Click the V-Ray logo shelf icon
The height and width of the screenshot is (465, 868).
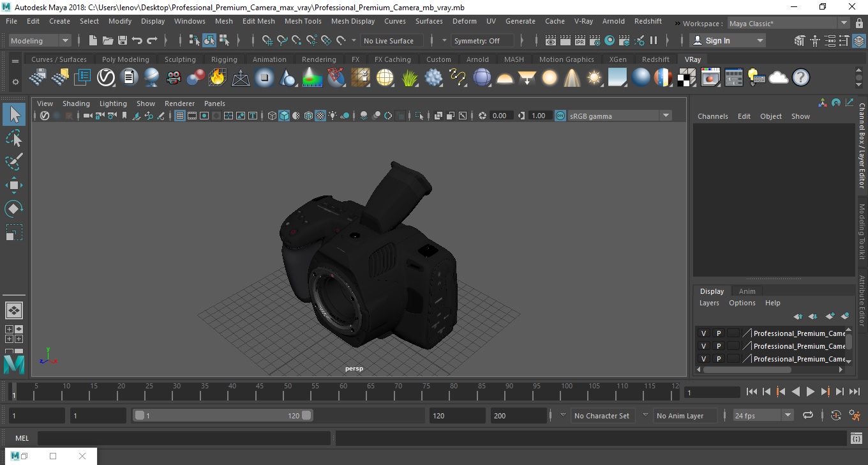pyautogui.click(x=106, y=78)
